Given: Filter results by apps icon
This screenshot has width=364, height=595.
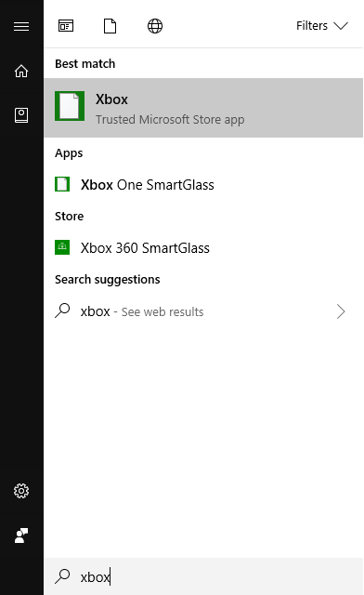Looking at the screenshot, I should (66, 26).
